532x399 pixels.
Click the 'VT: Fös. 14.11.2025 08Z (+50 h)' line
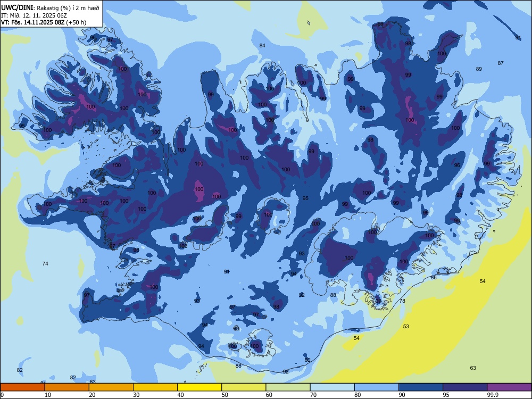(x=44, y=22)
